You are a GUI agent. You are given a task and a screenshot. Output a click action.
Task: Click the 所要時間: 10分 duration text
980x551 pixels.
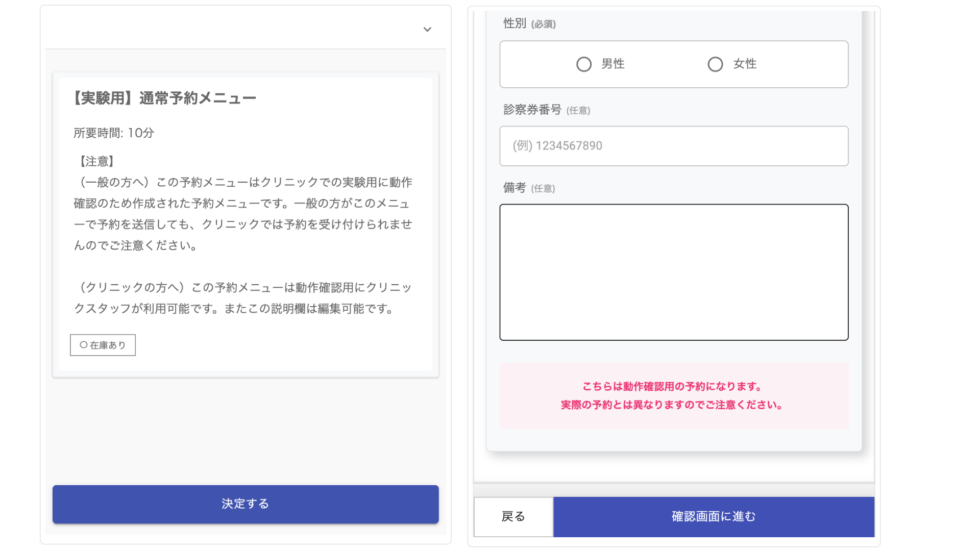[x=114, y=133]
